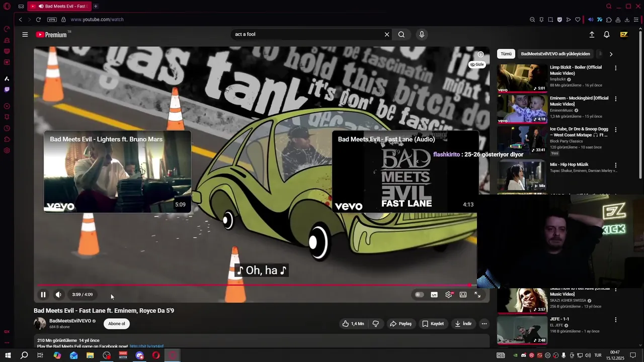
Task: Switch to theater mode view
Action: click(463, 295)
